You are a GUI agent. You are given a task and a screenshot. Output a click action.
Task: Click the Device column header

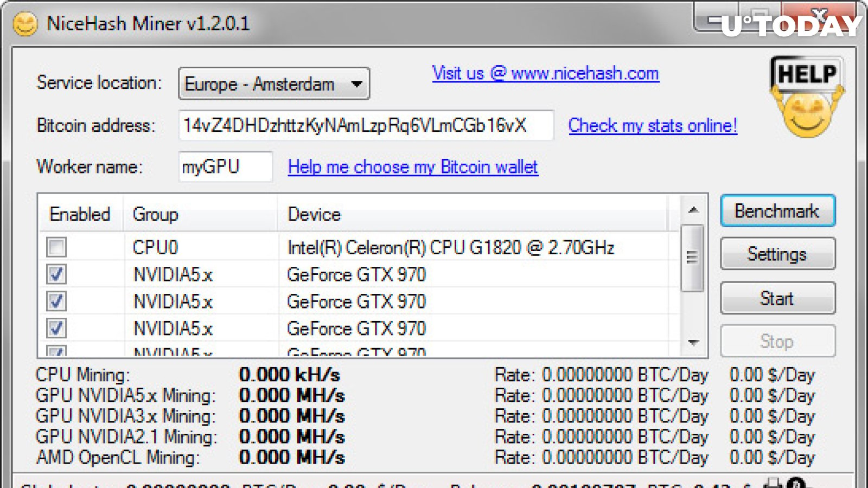click(472, 214)
